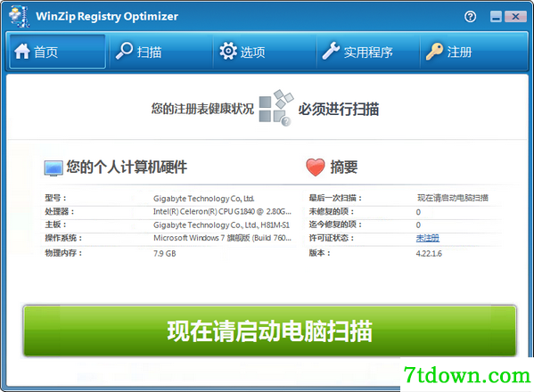Click the 未修复的项 label
The height and width of the screenshot is (392, 534).
pyautogui.click(x=332, y=212)
